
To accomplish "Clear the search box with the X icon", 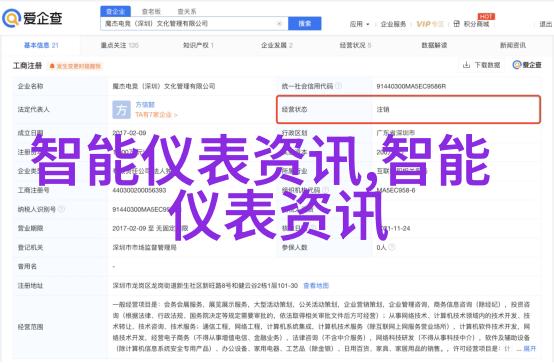I will pyautogui.click(x=279, y=24).
